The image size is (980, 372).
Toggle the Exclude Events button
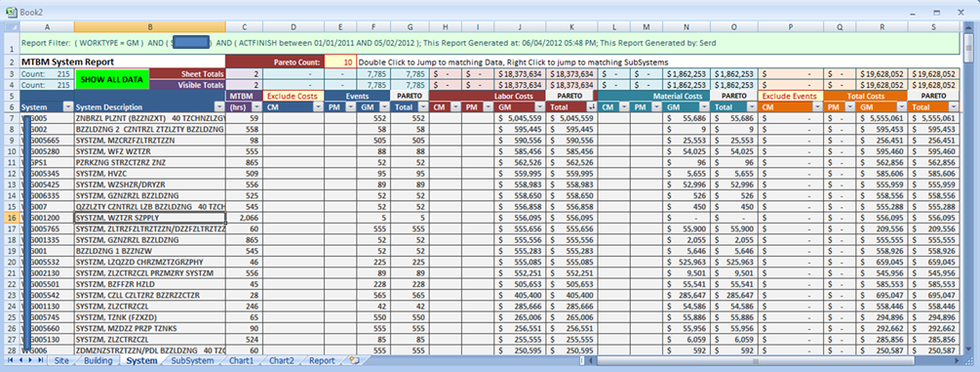point(790,97)
